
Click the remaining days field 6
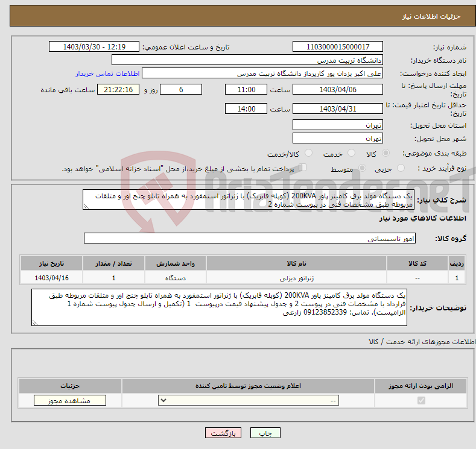181,89
